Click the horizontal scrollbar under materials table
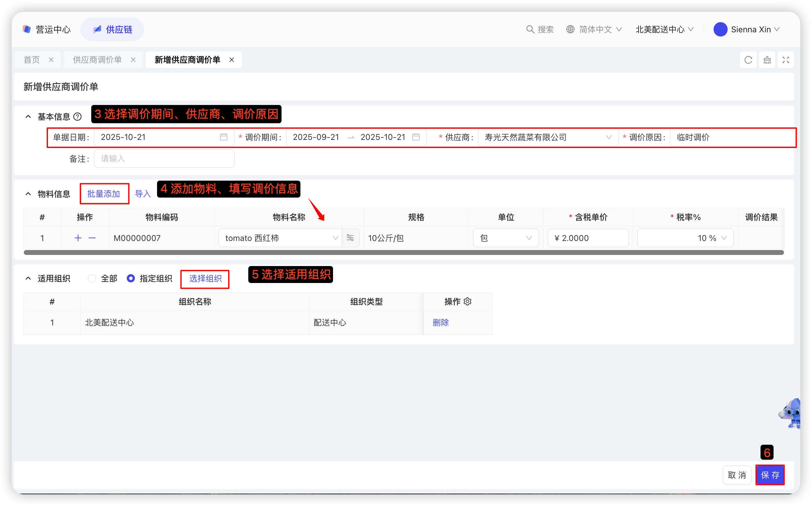 click(403, 253)
